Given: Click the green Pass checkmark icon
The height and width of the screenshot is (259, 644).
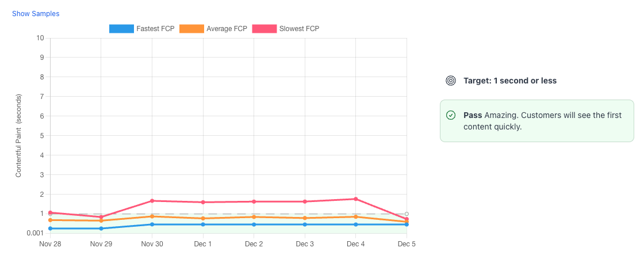Looking at the screenshot, I should (x=451, y=115).
